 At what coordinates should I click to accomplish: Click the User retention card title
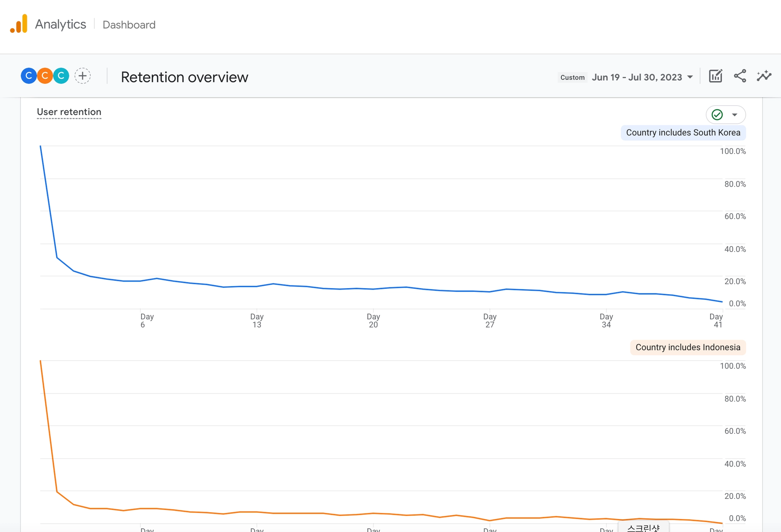pos(69,112)
